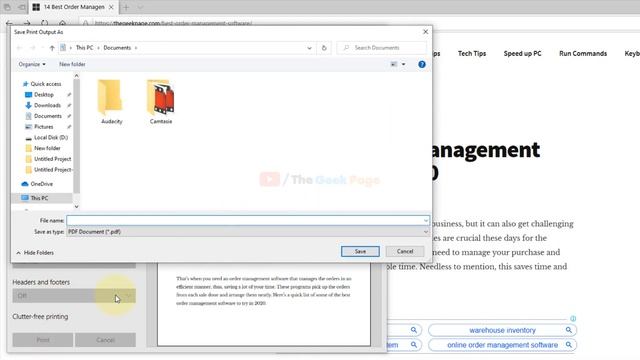The width and height of the screenshot is (640, 360).
Task: Select Local Disk (D:) in navigation pane
Action: pos(51,138)
